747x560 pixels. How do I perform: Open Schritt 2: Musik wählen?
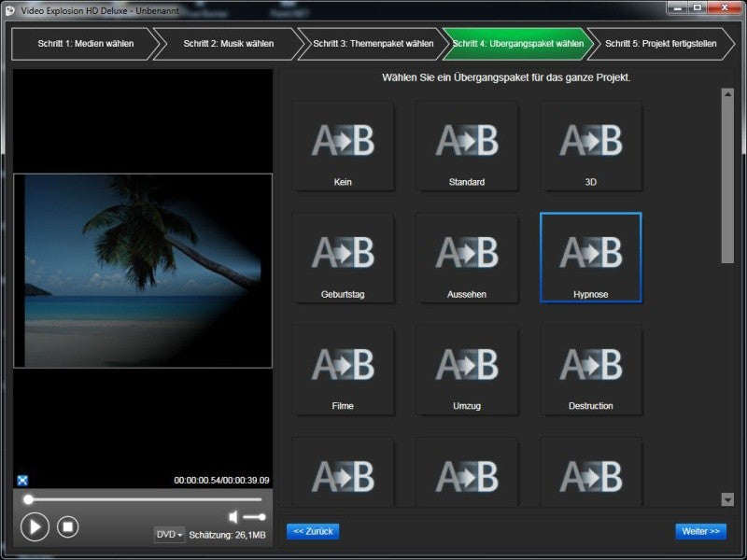tap(229, 44)
